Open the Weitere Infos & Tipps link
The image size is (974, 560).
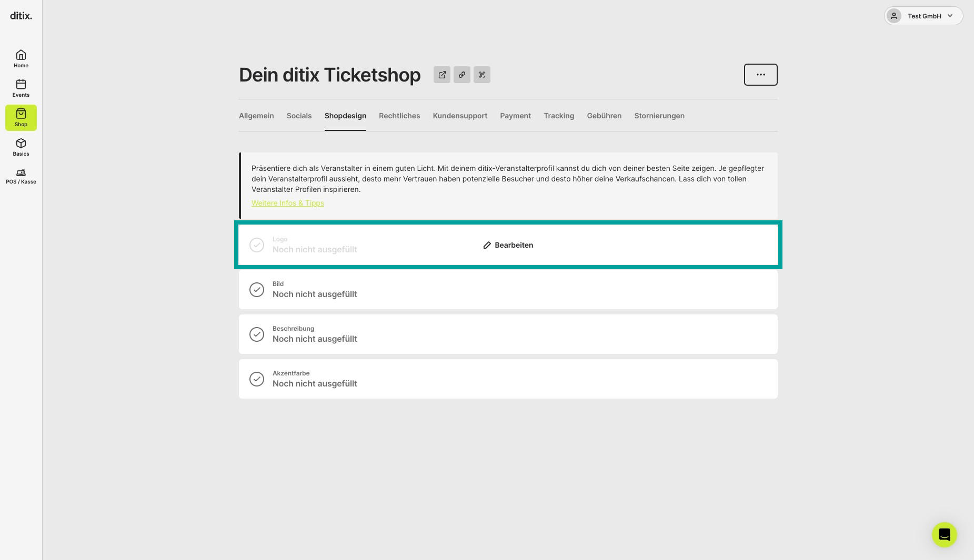[x=288, y=203]
